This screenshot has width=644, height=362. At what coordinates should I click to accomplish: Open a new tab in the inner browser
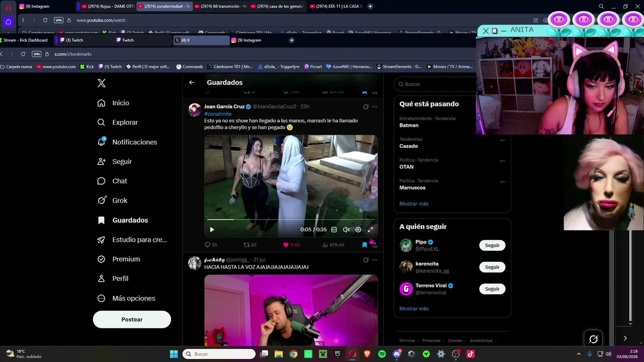(292, 40)
